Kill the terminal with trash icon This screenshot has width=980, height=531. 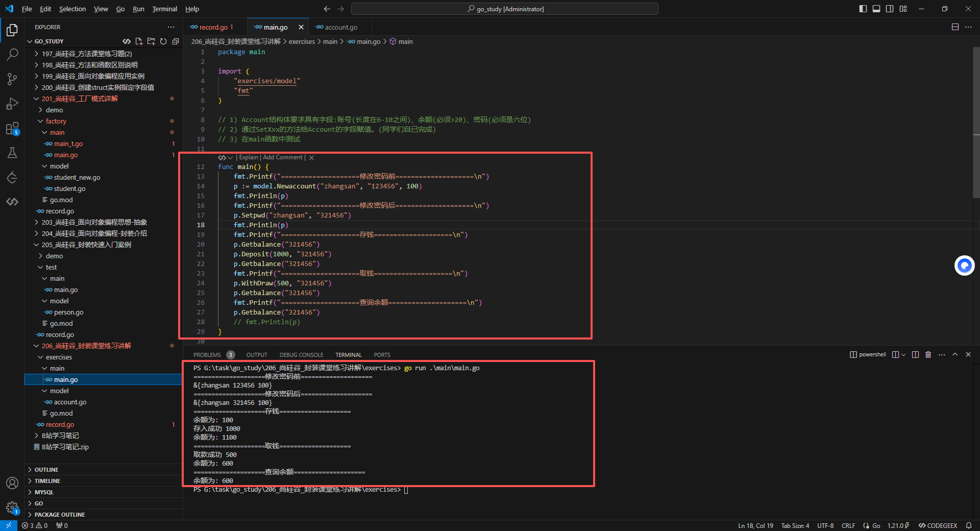pos(928,354)
